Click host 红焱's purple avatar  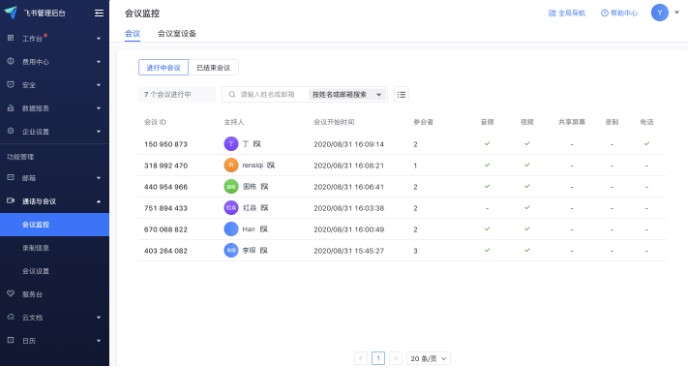point(231,208)
